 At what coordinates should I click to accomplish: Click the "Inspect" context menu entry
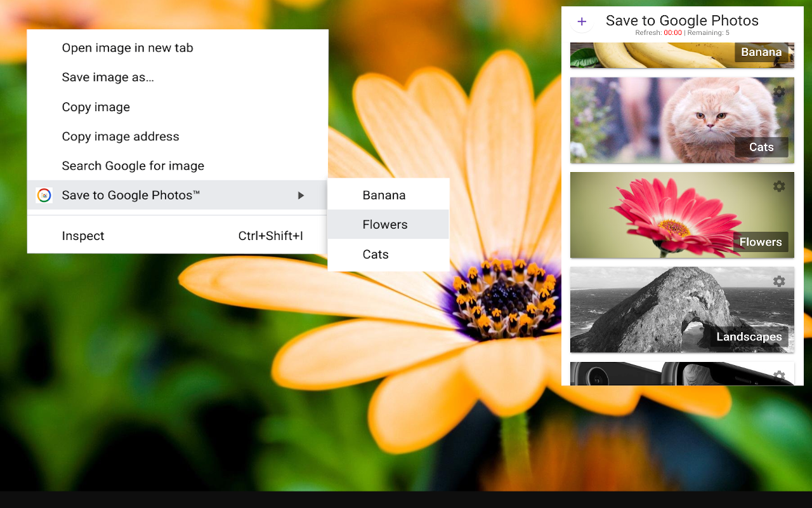coord(83,236)
